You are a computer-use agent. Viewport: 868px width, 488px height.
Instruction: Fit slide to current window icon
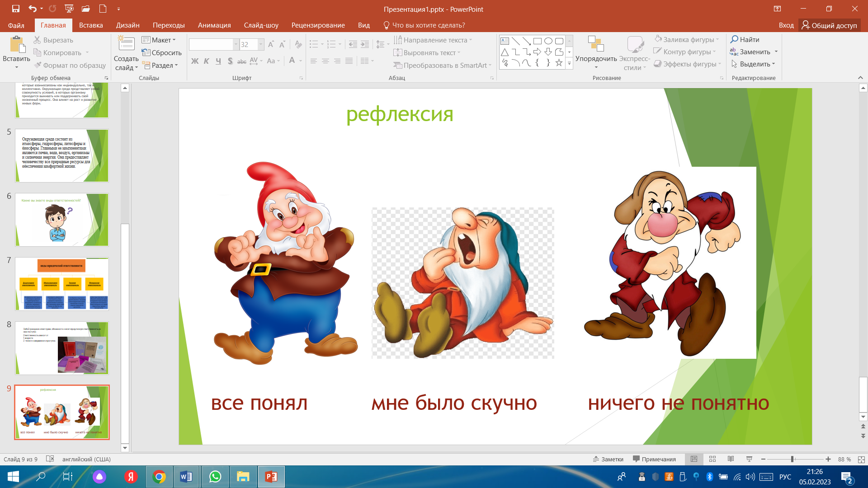coord(861,459)
